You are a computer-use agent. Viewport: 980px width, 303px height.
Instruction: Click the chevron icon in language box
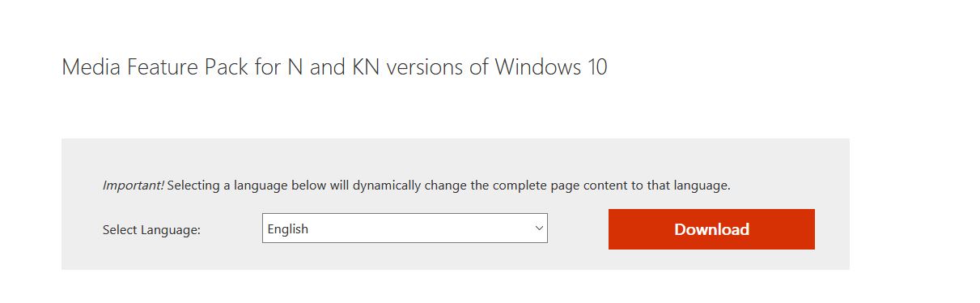[539, 228]
